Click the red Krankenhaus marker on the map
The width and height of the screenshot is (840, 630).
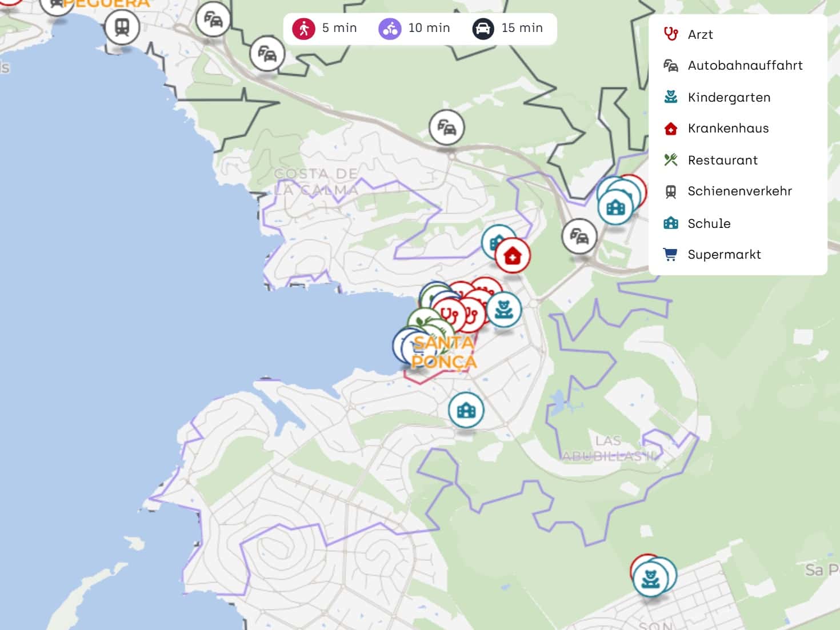pyautogui.click(x=513, y=256)
